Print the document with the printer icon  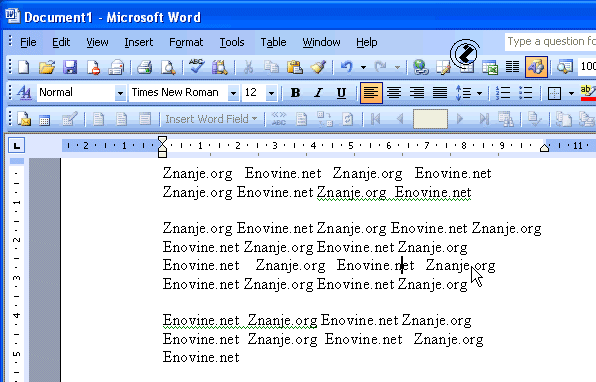(145, 68)
